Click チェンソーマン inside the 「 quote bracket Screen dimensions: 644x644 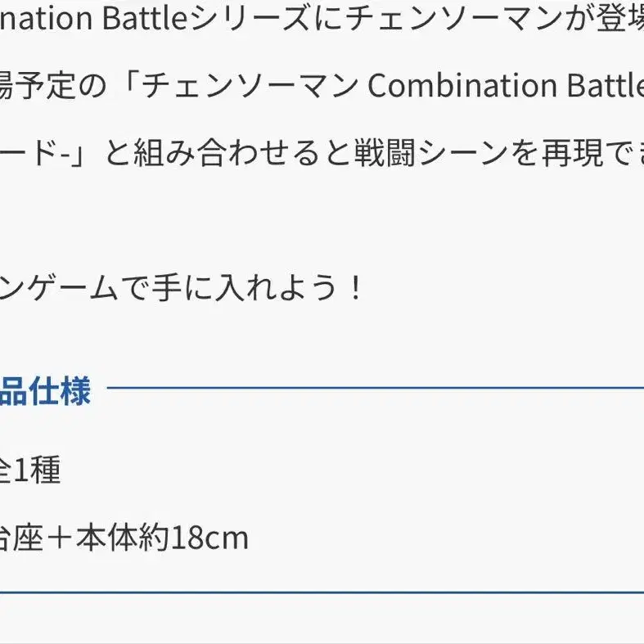pos(250,86)
